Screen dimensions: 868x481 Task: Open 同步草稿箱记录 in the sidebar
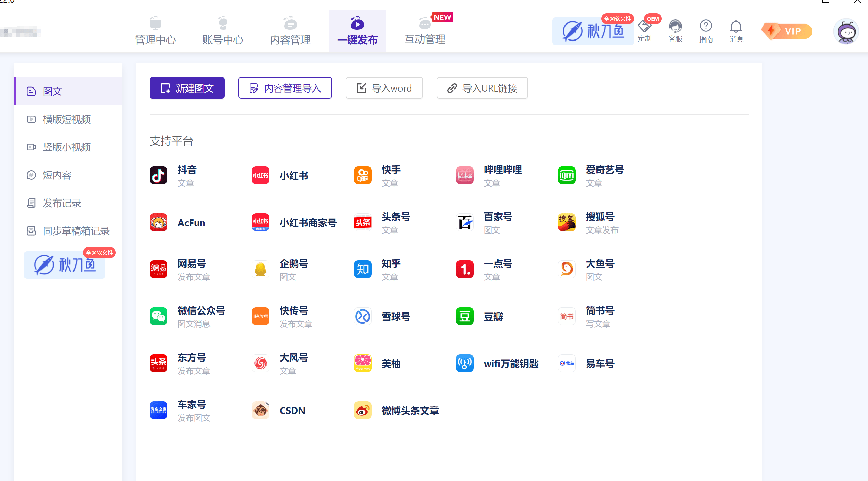pos(68,231)
